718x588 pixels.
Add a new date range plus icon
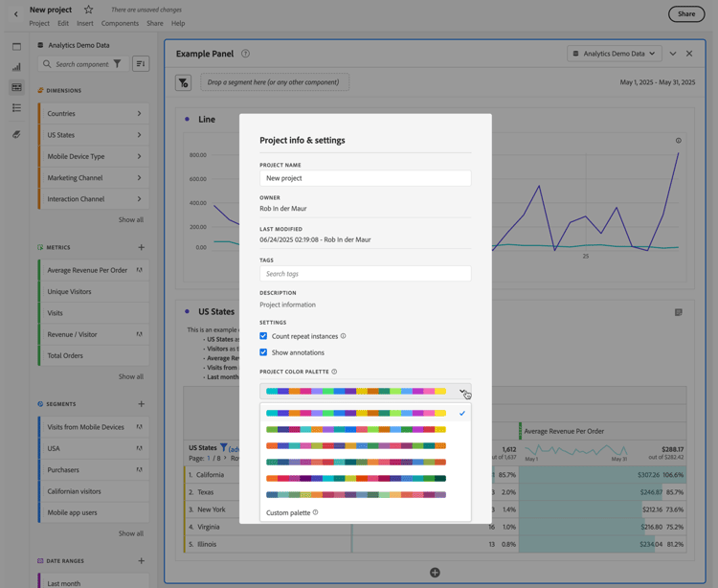(x=141, y=560)
